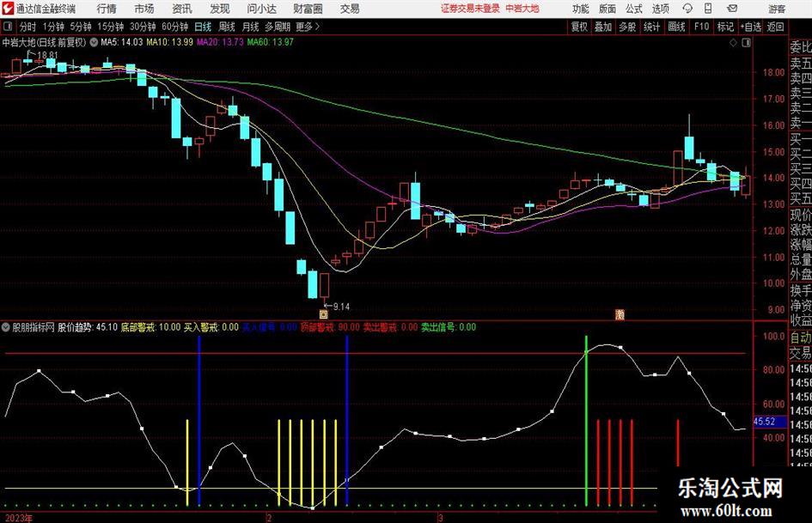Click the 2023年 timeline label

click(x=17, y=518)
